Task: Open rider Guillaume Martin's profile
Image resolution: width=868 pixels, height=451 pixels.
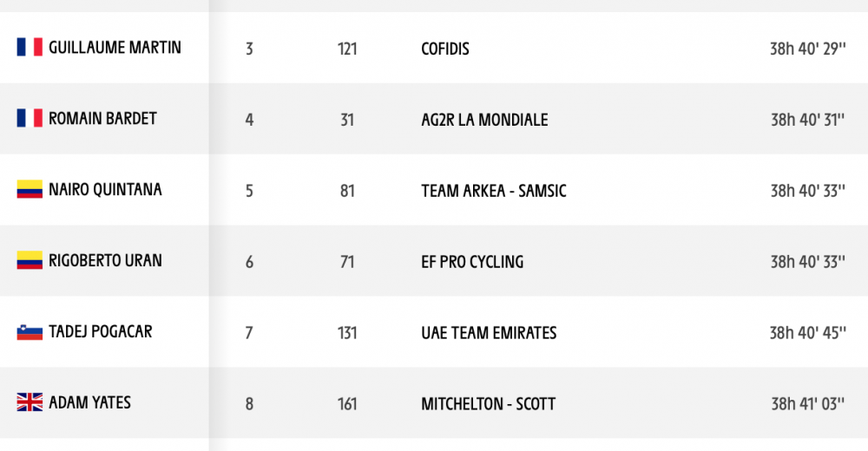Action: (115, 48)
